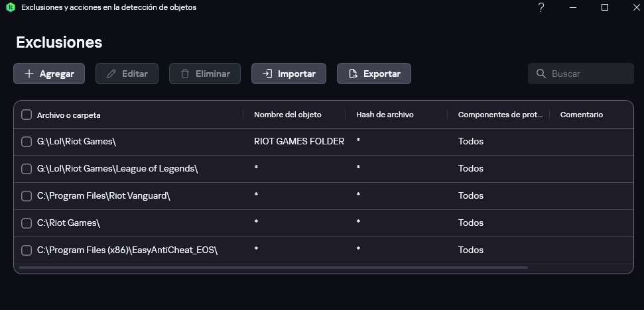Screen dimensions: 644x310
Task: Click the Hash de archivo column header
Action: click(385, 115)
